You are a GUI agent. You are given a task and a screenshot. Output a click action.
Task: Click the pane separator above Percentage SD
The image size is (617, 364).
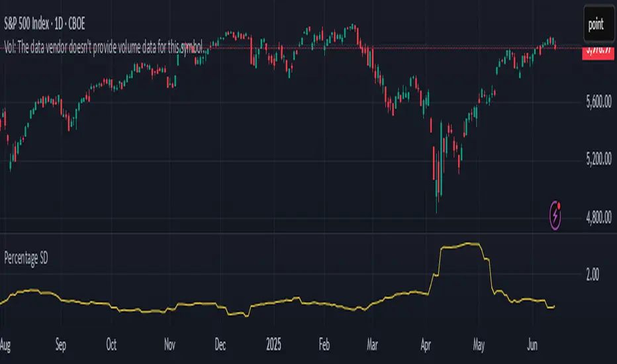coord(308,234)
